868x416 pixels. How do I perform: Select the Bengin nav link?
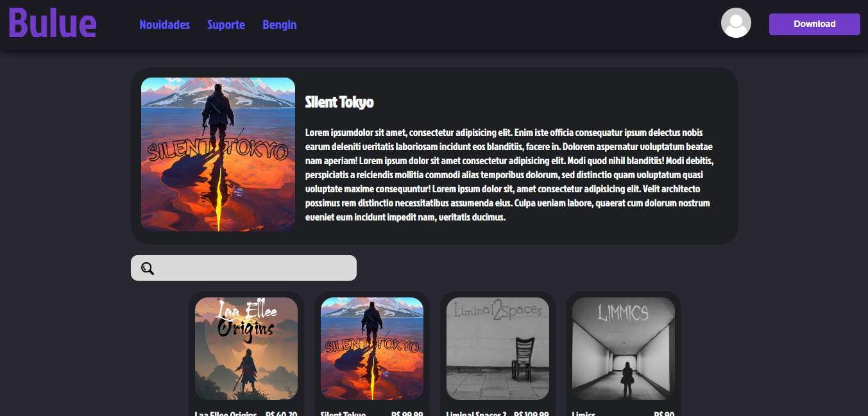click(x=280, y=25)
